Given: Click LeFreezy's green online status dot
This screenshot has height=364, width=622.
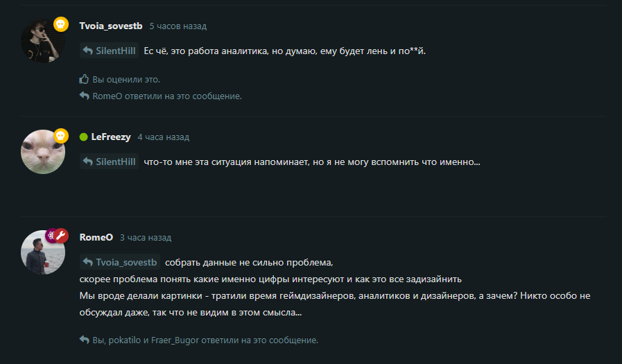Looking at the screenshot, I should click(x=83, y=137).
